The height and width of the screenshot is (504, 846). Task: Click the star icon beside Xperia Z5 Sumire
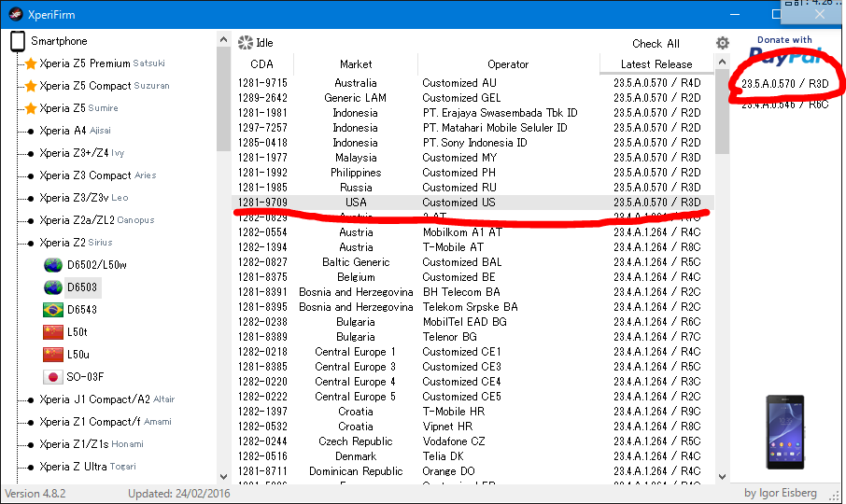click(x=31, y=108)
